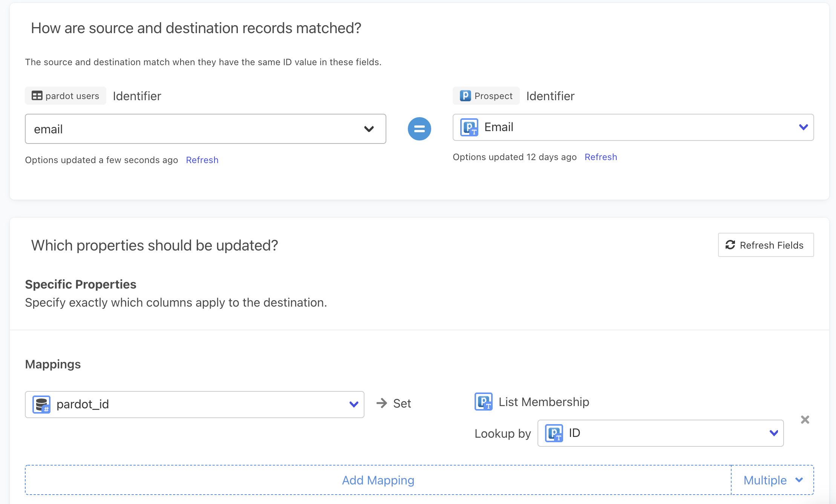Click the Pardot icon in Email field
This screenshot has width=836, height=504.
469,127
